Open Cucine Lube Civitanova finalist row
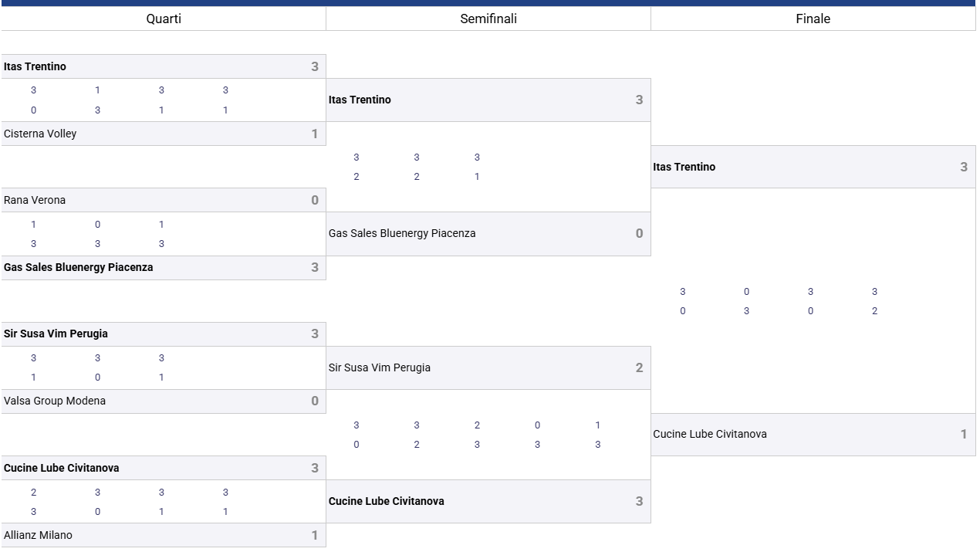 coord(813,434)
